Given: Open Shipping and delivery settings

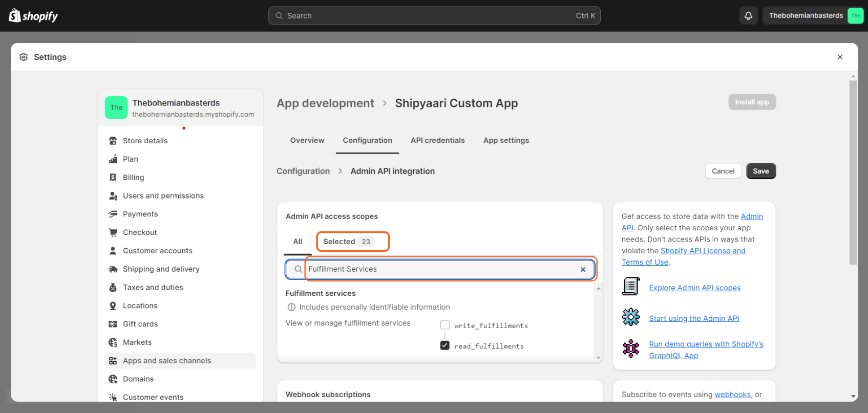Looking at the screenshot, I should point(180,269).
